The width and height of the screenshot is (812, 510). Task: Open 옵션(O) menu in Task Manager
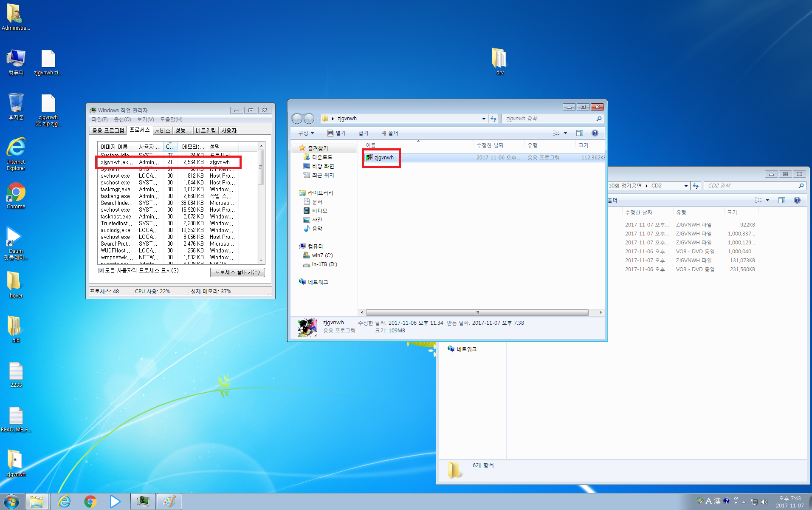tap(122, 119)
